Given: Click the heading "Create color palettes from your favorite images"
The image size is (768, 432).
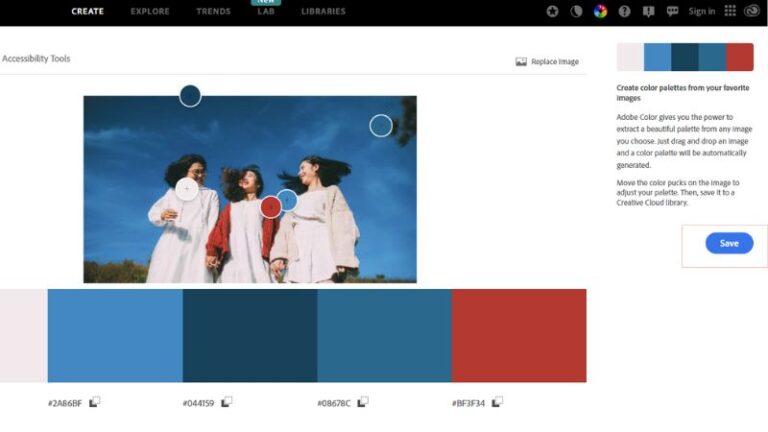Looking at the screenshot, I should 683,93.
